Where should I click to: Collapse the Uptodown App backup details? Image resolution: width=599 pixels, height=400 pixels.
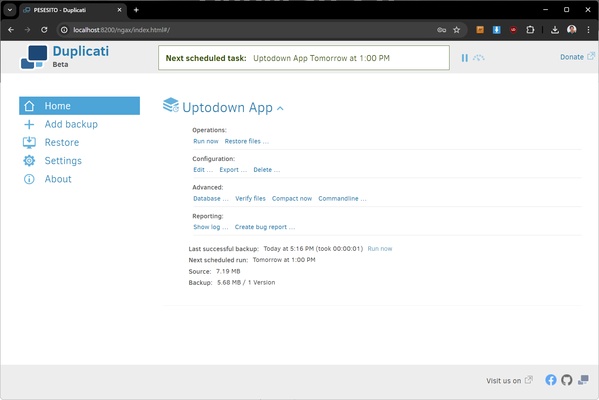click(x=280, y=109)
